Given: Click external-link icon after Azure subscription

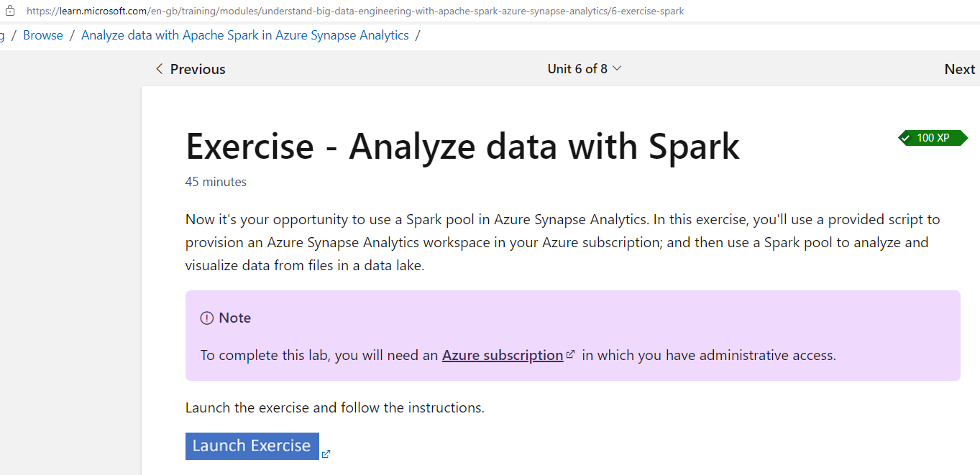Looking at the screenshot, I should 571,354.
